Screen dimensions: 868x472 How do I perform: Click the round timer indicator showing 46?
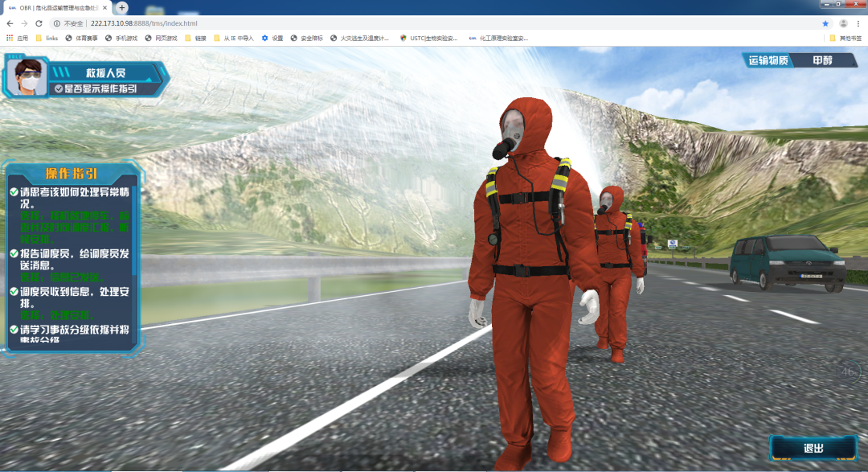(x=849, y=372)
